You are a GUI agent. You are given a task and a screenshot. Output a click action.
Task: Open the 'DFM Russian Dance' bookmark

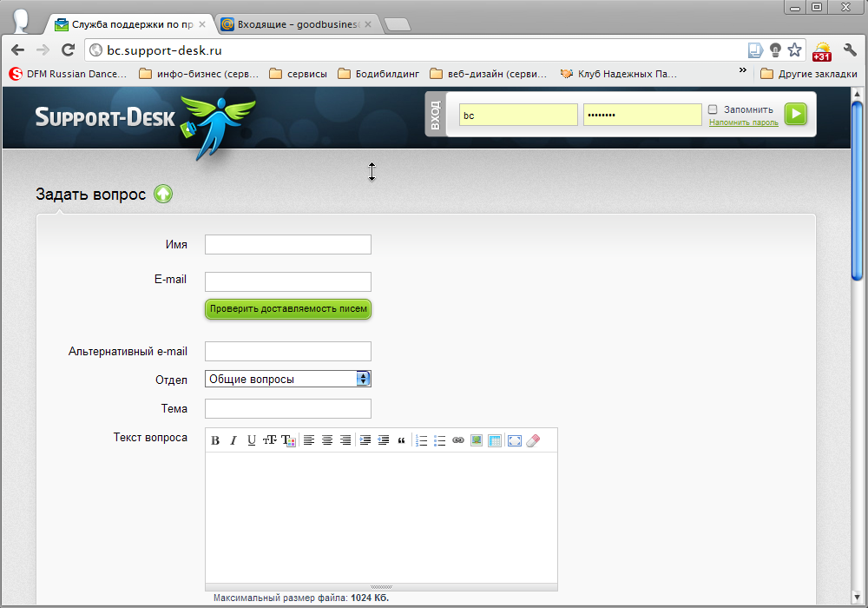tap(68, 74)
